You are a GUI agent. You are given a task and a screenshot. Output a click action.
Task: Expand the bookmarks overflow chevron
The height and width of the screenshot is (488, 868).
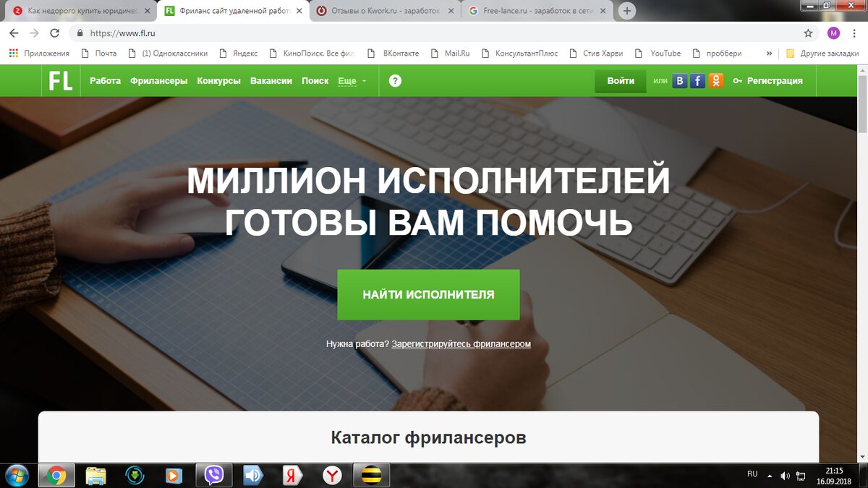(x=769, y=53)
